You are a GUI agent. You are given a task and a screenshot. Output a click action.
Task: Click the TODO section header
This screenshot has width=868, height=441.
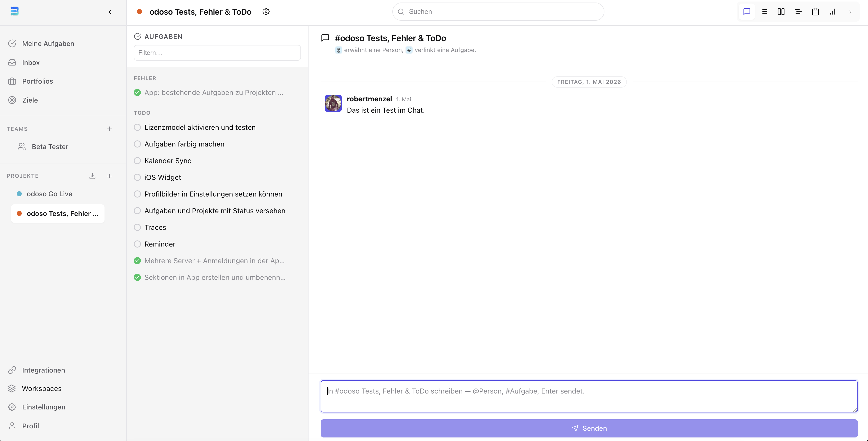142,113
